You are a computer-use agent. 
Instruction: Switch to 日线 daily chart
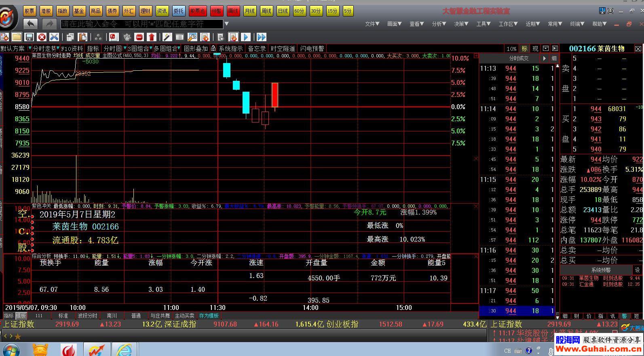[283, 11]
